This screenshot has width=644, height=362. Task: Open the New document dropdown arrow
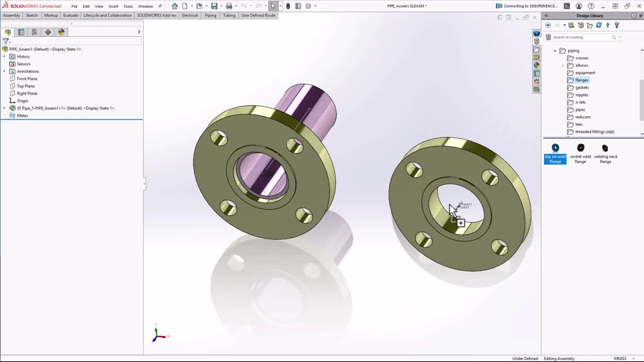point(192,6)
